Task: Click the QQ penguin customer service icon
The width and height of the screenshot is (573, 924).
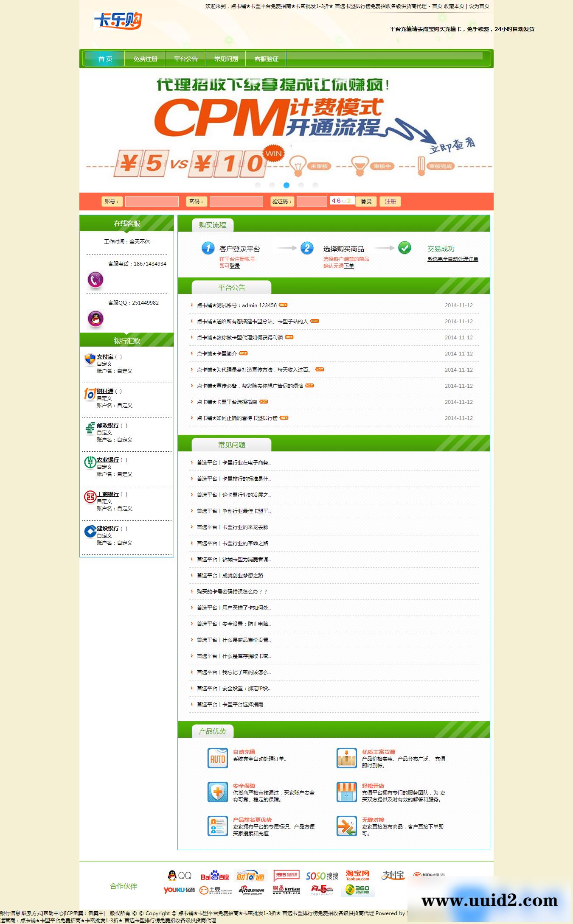Action: coord(95,319)
